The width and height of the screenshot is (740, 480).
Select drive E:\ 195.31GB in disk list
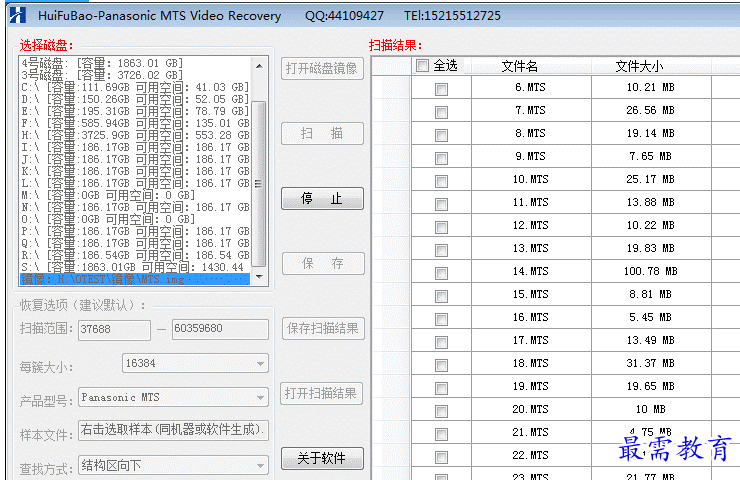point(135,111)
